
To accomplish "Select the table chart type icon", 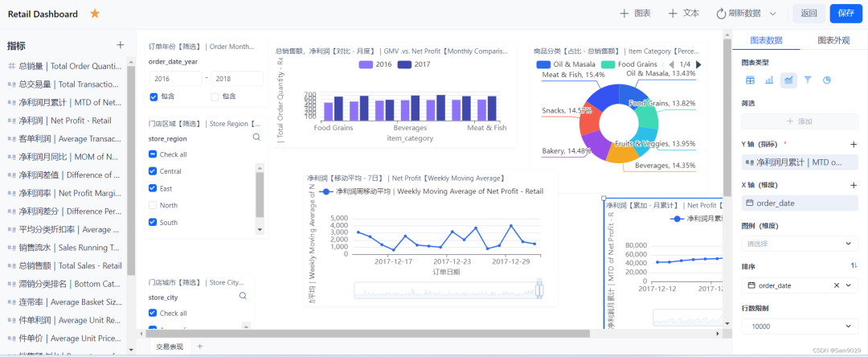I will (750, 80).
